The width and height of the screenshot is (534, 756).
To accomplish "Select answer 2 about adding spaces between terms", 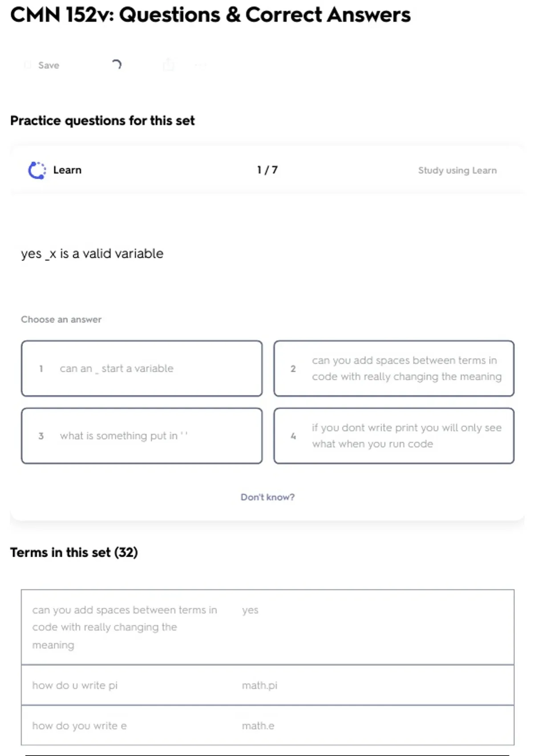I will [394, 369].
